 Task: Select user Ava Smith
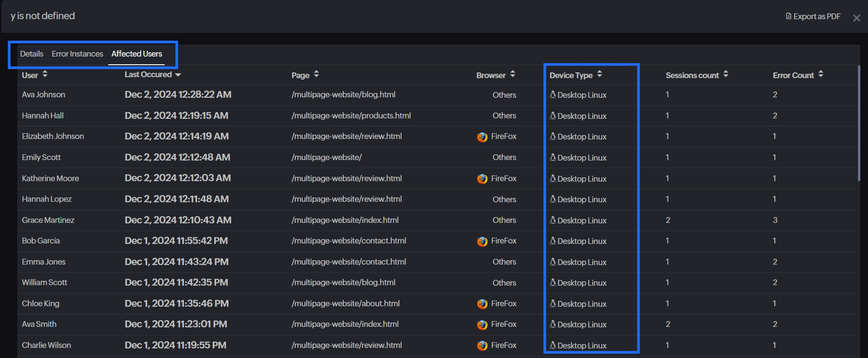point(39,324)
